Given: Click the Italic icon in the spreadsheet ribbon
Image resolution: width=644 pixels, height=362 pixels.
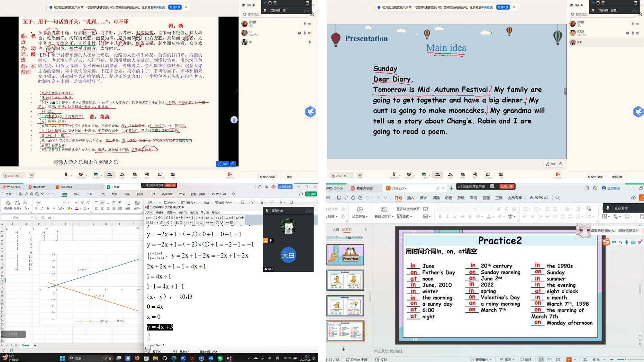Looking at the screenshot, I should pyautogui.click(x=42, y=208).
